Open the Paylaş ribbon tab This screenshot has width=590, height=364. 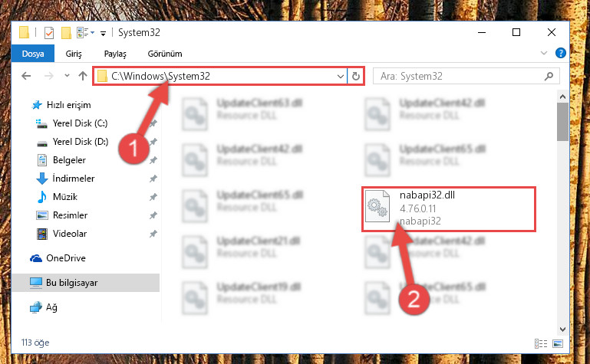pyautogui.click(x=115, y=54)
